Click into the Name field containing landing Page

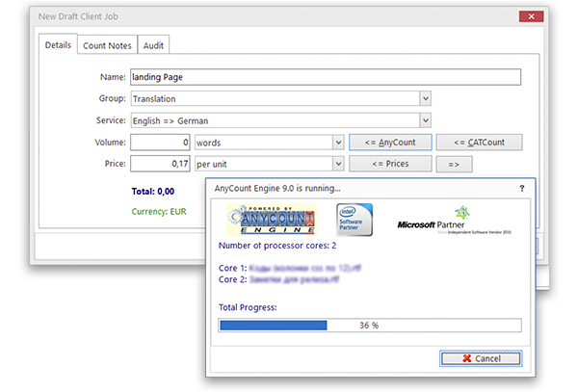[325, 77]
